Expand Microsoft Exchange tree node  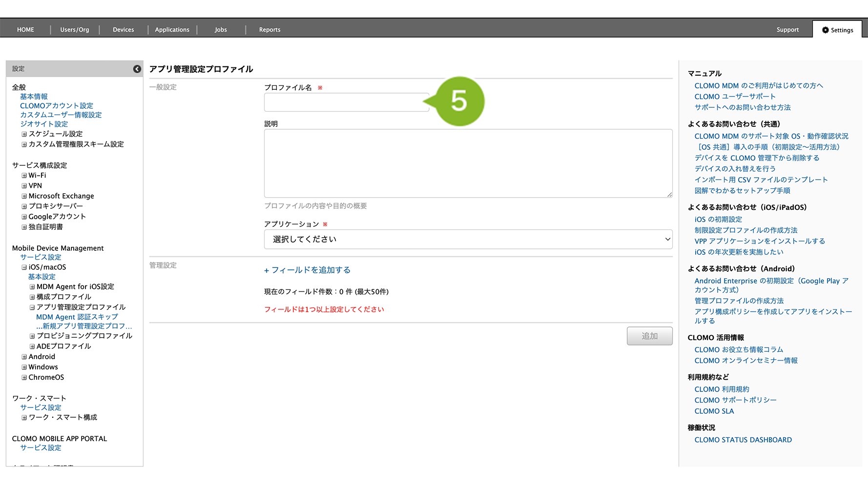[x=24, y=196]
